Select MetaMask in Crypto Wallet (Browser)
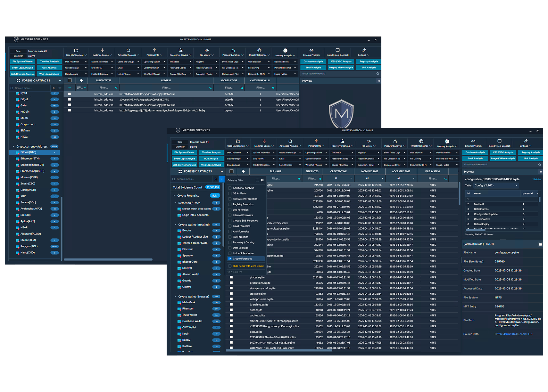 pos(189,302)
